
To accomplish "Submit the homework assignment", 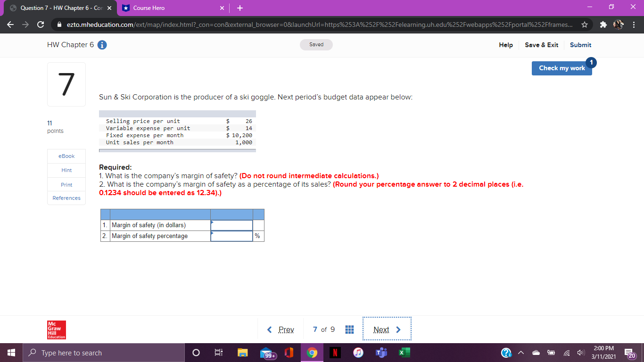I will pos(580,45).
